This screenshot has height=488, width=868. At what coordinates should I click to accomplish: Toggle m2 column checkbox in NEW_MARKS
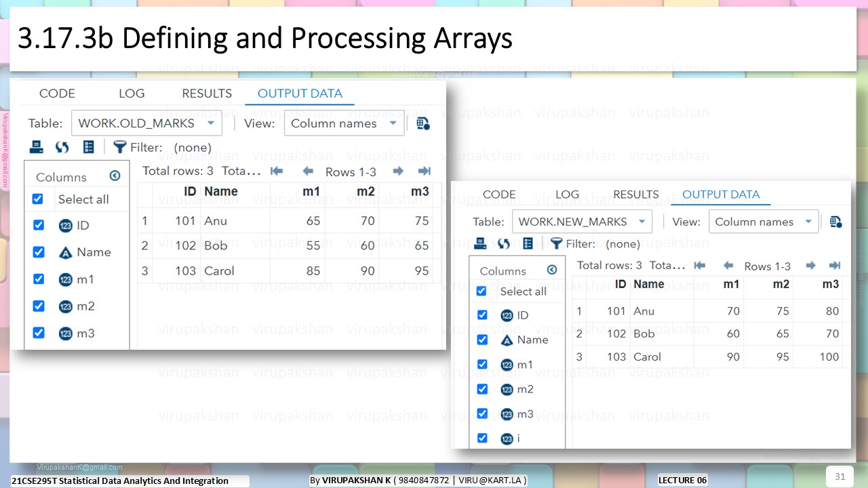point(482,389)
